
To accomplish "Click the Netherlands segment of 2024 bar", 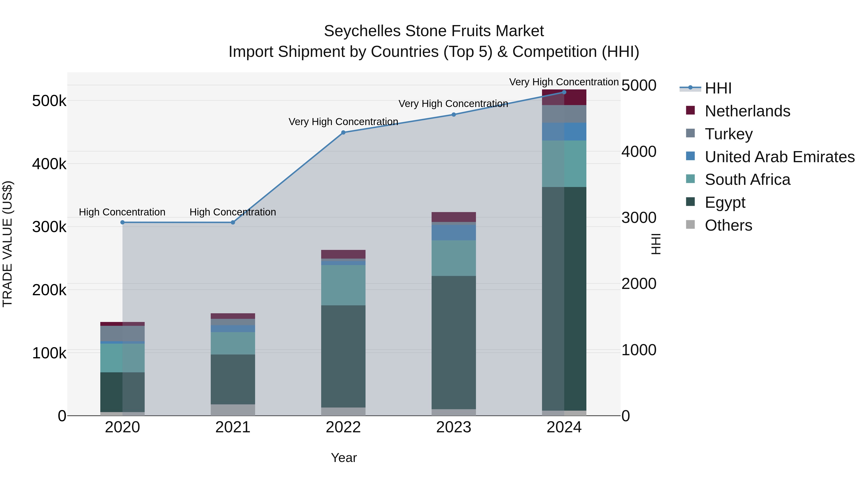I will pos(564,97).
